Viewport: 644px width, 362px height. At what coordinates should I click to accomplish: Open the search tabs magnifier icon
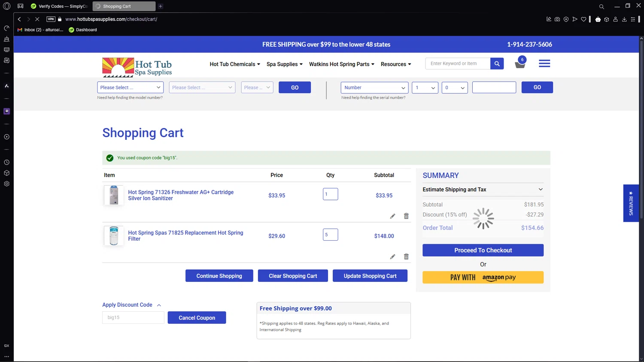coord(601,6)
